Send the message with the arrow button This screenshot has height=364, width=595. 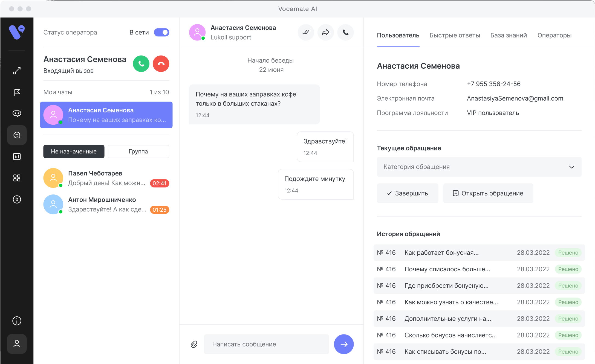344,344
